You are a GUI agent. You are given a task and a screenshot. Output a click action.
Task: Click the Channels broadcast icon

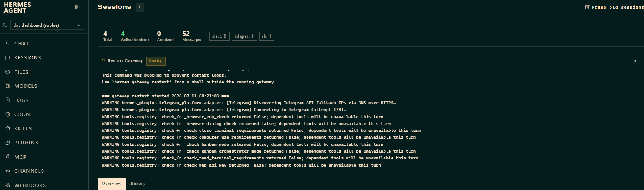[x=8, y=171]
